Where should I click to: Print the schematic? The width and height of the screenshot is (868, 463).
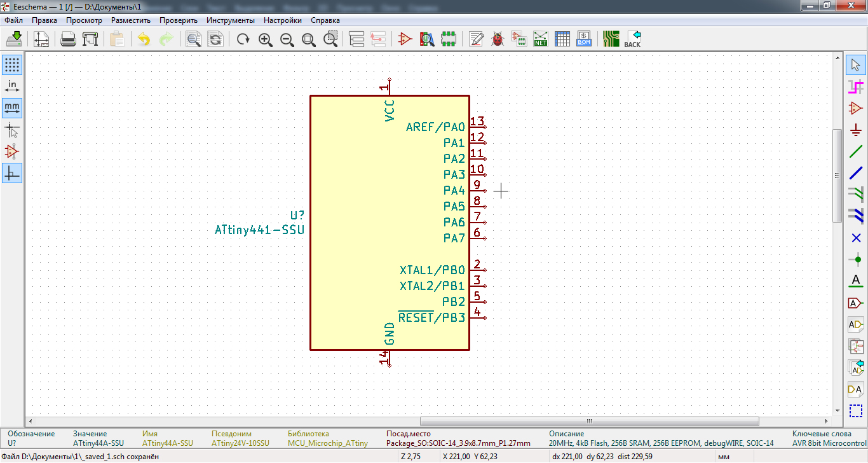coord(68,39)
